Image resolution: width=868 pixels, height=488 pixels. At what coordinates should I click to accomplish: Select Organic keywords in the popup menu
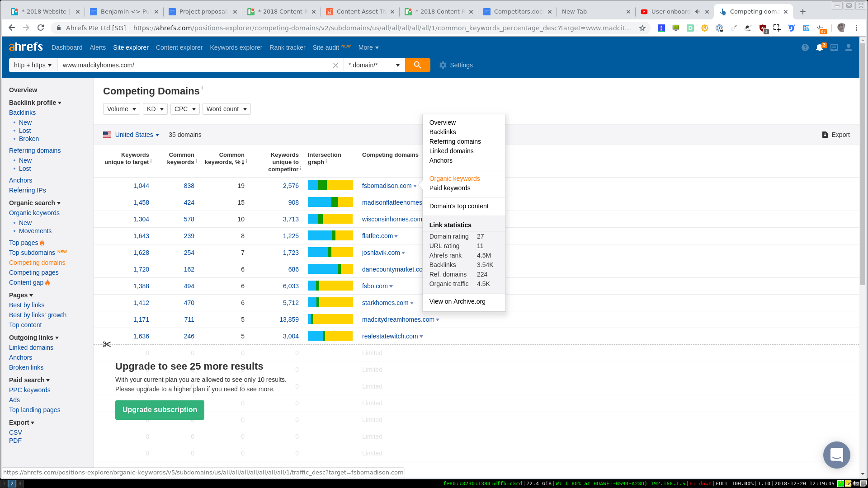point(454,178)
